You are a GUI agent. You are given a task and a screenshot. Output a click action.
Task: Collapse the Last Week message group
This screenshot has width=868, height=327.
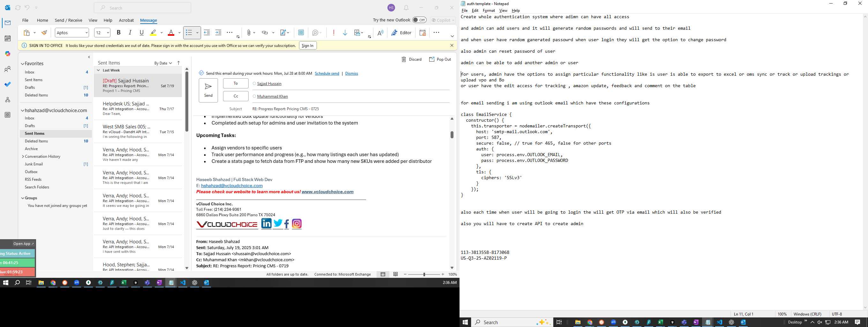98,71
